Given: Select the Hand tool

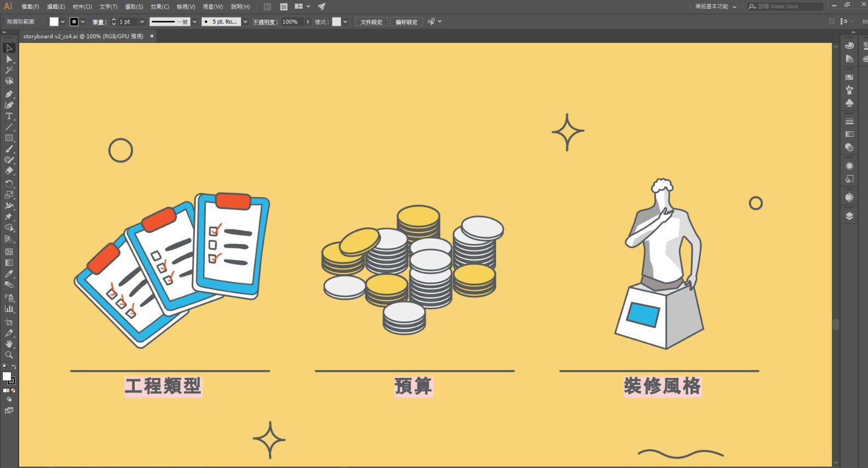Looking at the screenshot, I should pos(9,344).
